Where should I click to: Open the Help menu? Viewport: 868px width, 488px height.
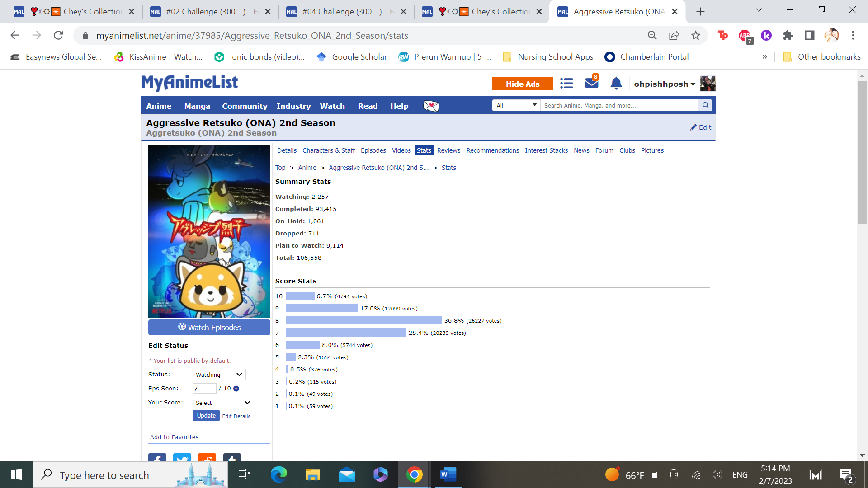point(399,106)
